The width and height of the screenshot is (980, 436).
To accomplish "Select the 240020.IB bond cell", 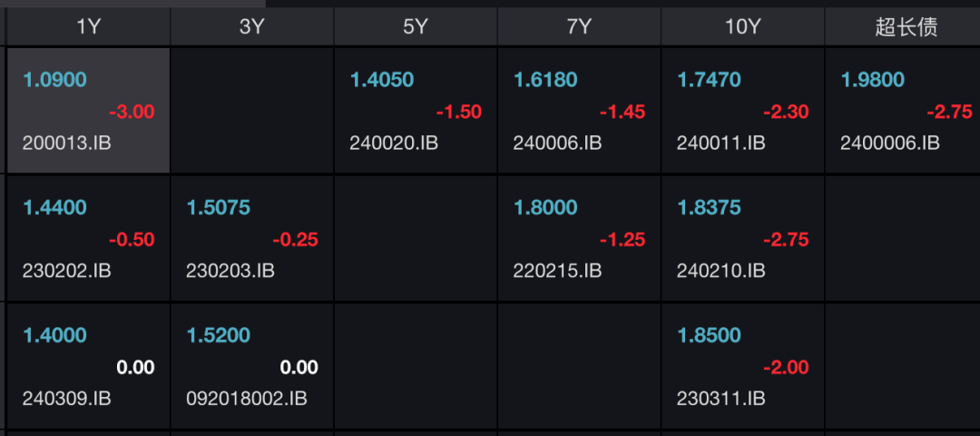I will click(x=416, y=111).
